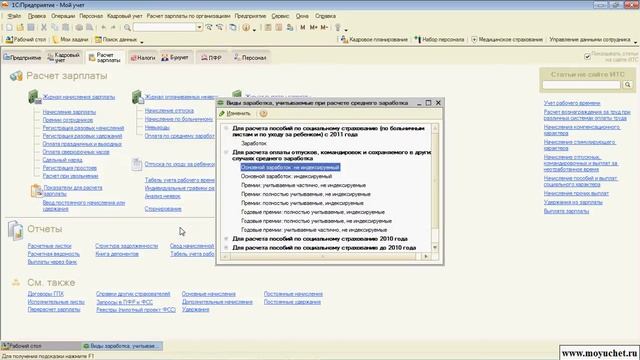Click the Журнал начисления зарплаты journal icon
640x360 pixels.
34,97
